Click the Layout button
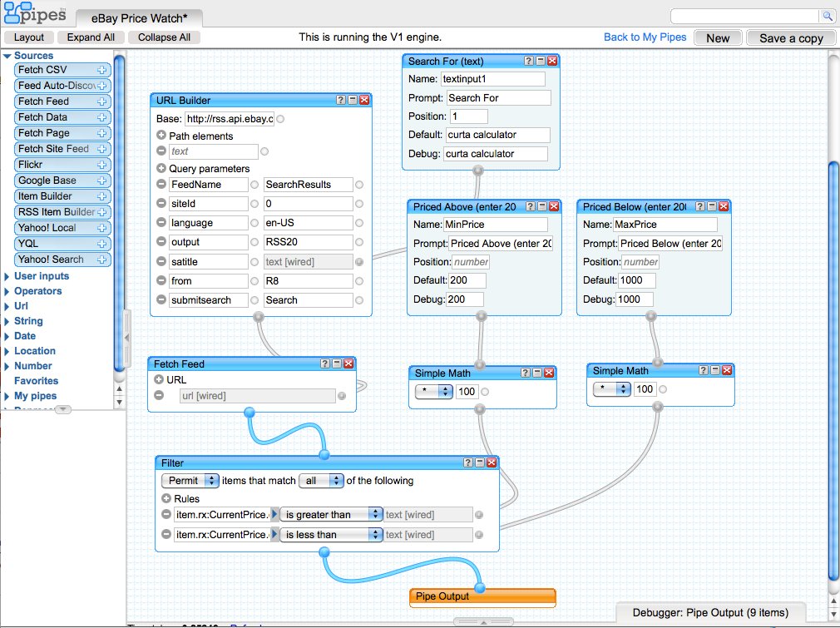The height and width of the screenshot is (628, 840). 29,37
